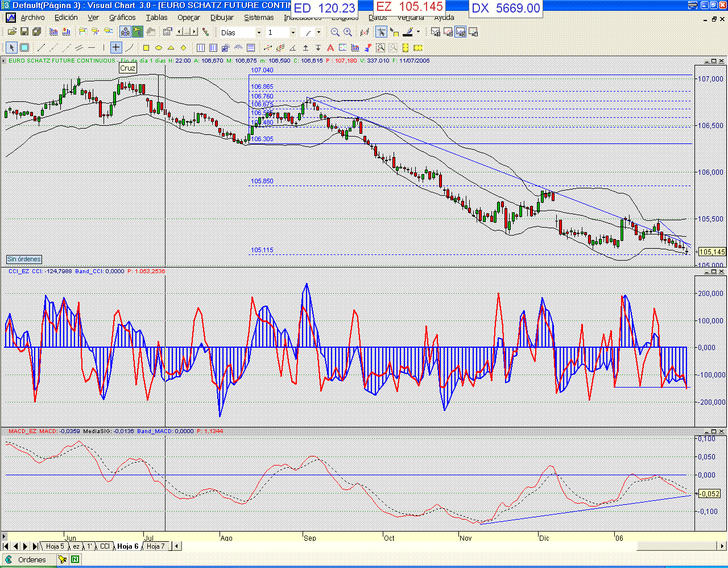728x568 pixels.
Task: Open the Sistemas menu
Action: (259, 18)
